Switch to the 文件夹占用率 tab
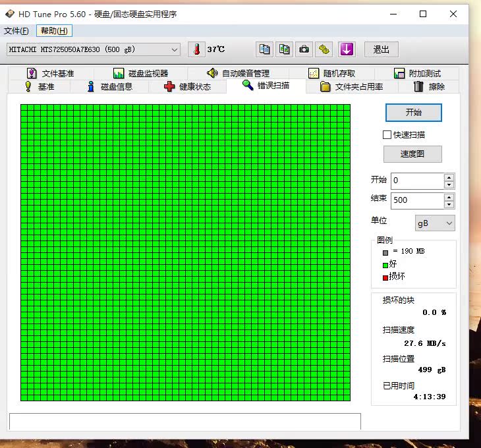The height and width of the screenshot is (448, 481). [x=351, y=86]
